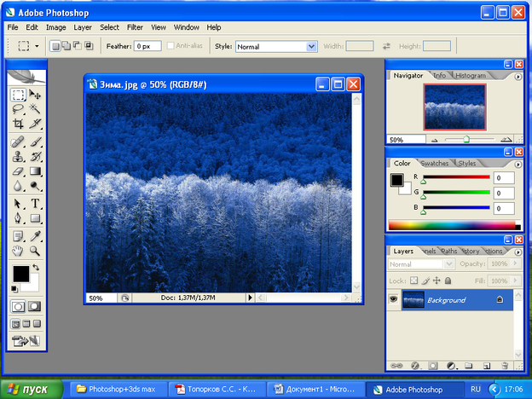
Task: Open the Navigator panel flyout menu
Action: pos(518,77)
